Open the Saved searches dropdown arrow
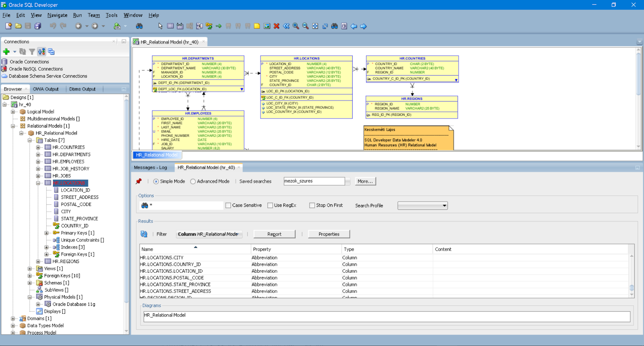Image resolution: width=644 pixels, height=346 pixels. pos(348,181)
